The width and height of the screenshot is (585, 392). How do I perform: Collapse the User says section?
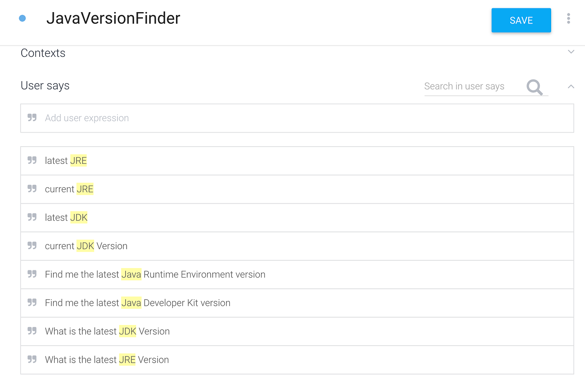coord(571,87)
